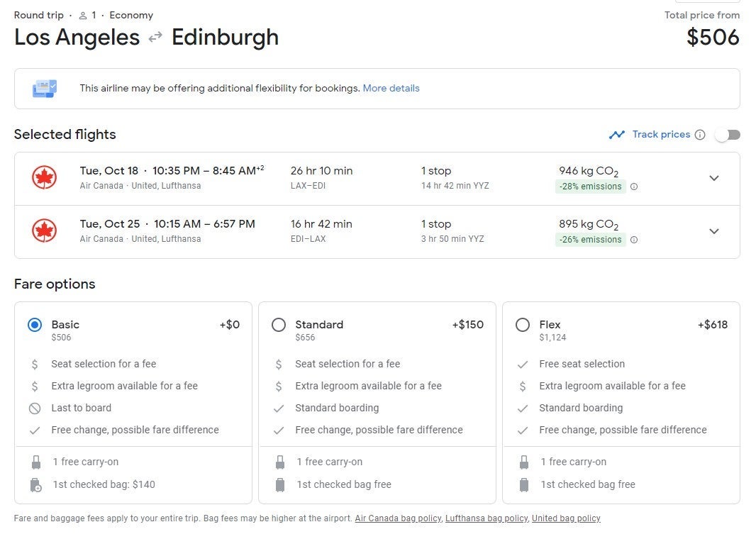Open the More details link
756x539 pixels.
tap(391, 89)
